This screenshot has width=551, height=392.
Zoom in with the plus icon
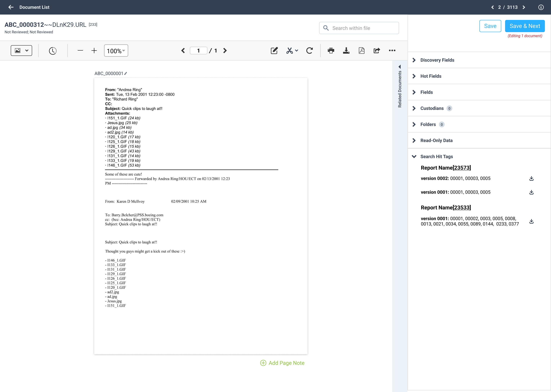tap(94, 51)
